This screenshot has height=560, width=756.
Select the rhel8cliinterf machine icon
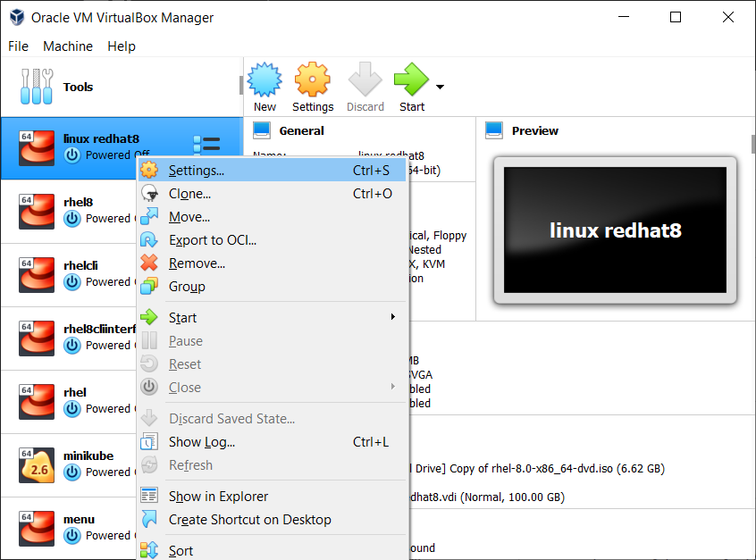tap(37, 339)
